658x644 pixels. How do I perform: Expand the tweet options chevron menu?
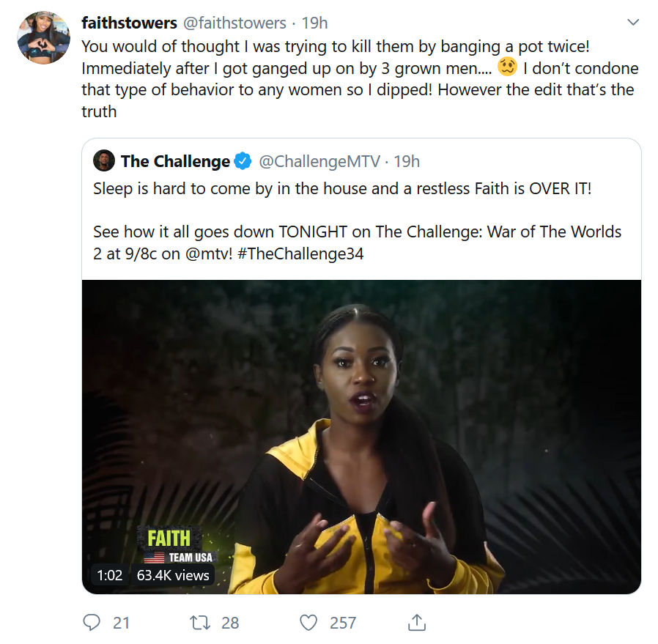click(633, 22)
